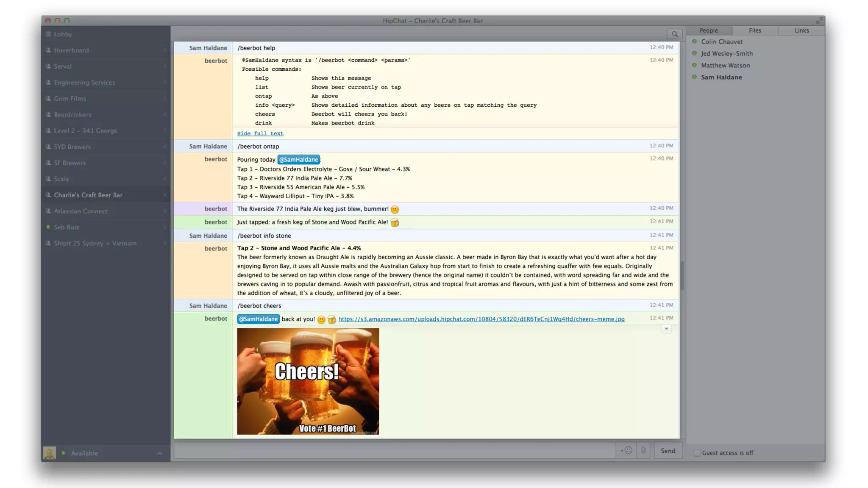868x488 pixels.
Task: Click Colin Chauvet's green status dot
Action: [694, 42]
